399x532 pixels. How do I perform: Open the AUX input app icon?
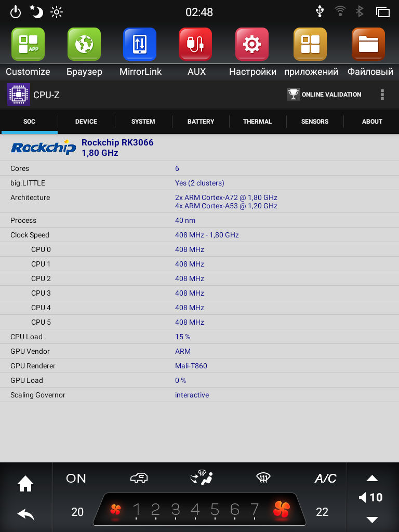pyautogui.click(x=195, y=44)
